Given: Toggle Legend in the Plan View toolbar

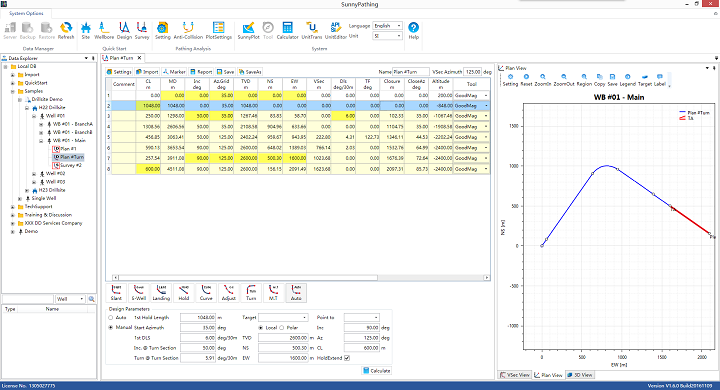Looking at the screenshot, I should pyautogui.click(x=628, y=80).
